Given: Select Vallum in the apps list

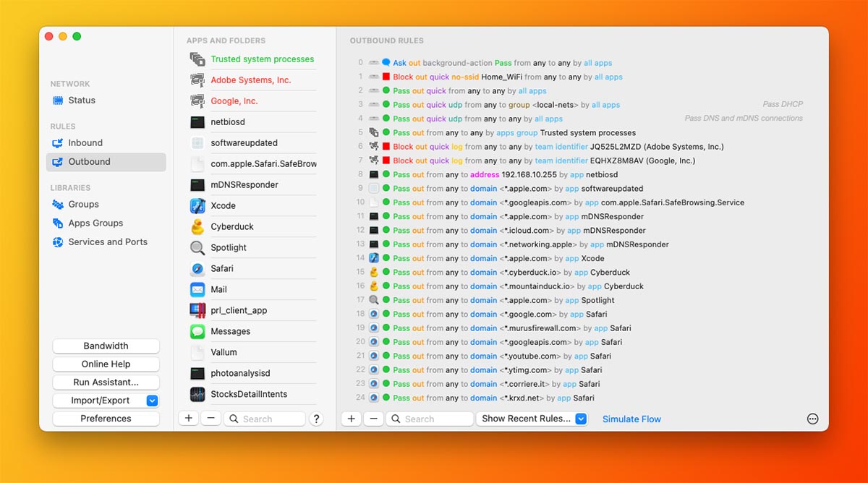Looking at the screenshot, I should [253, 353].
